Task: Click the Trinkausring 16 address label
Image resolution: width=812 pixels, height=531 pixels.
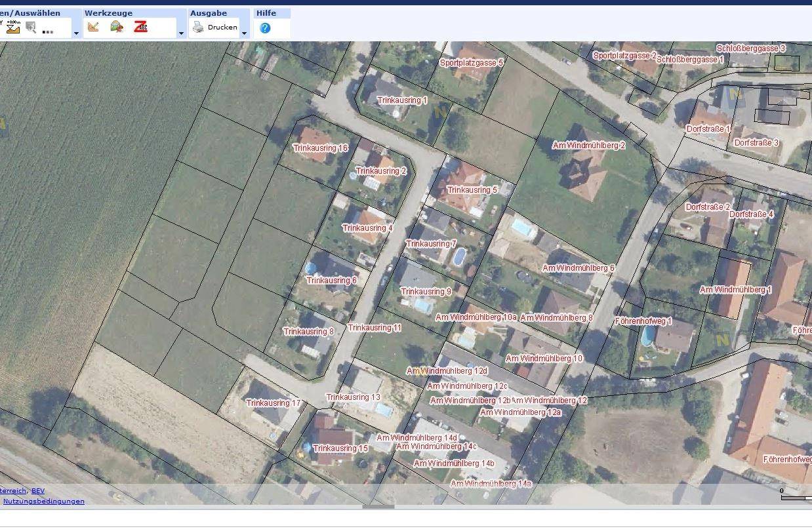Action: tap(320, 148)
